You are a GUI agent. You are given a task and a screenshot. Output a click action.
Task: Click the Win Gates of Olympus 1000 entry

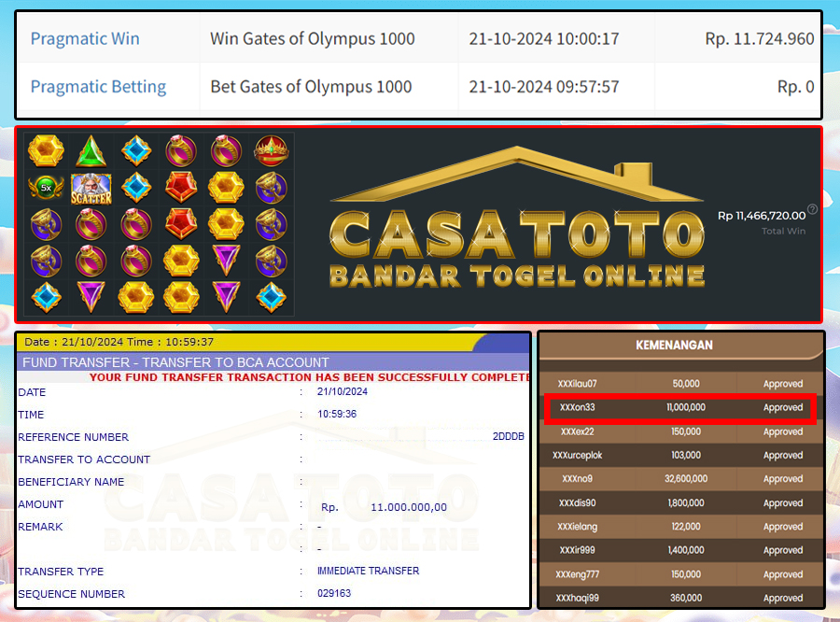pos(312,38)
